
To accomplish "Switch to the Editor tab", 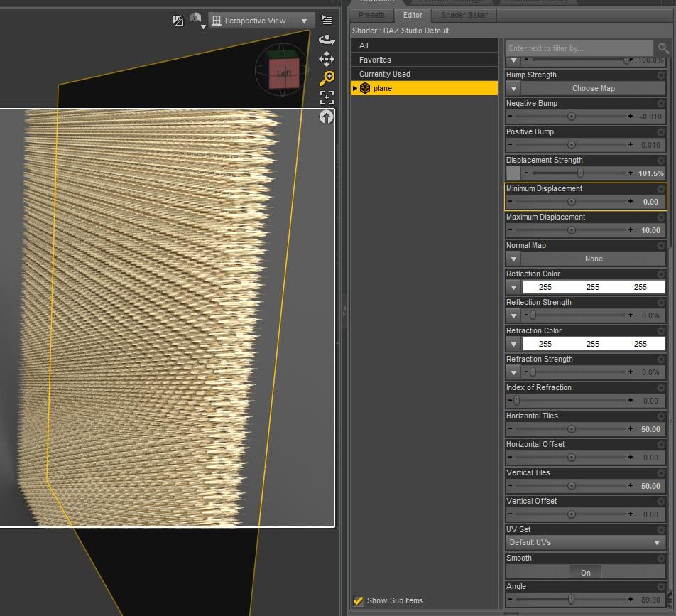I will [413, 15].
